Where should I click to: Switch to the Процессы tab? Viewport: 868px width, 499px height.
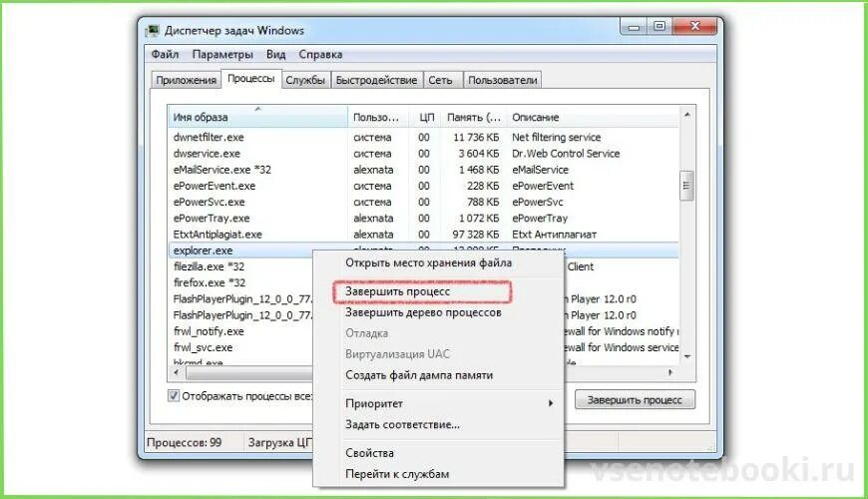pos(250,79)
